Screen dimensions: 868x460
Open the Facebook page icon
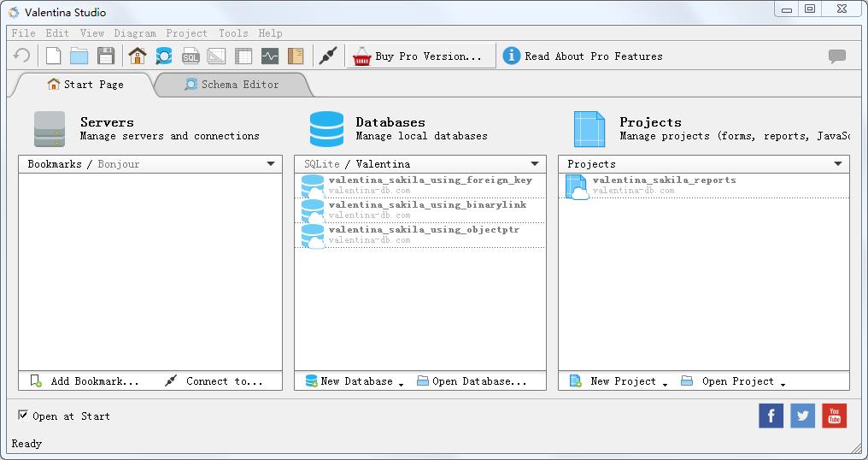coord(771,416)
